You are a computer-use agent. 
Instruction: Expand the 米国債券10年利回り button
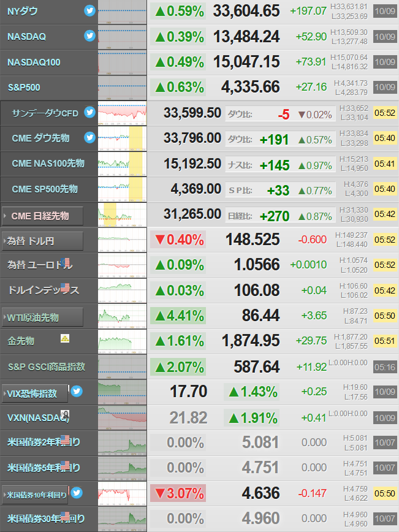(35, 495)
